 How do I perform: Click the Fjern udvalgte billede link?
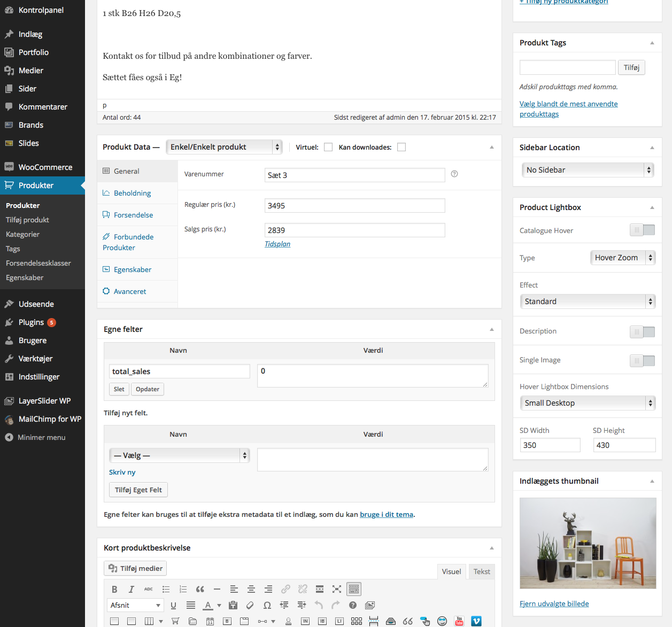tap(554, 603)
